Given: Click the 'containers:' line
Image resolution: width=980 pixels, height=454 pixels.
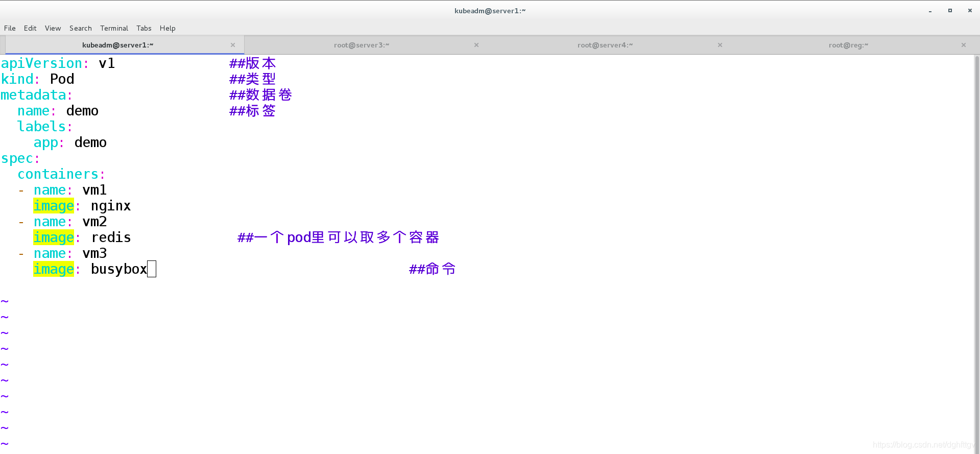Looking at the screenshot, I should pyautogui.click(x=61, y=174).
